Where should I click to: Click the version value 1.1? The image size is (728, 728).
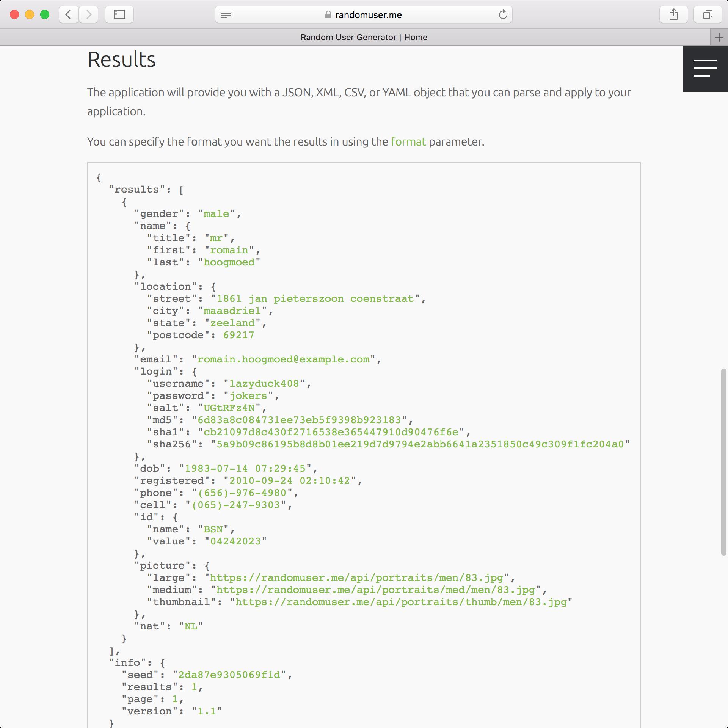tap(207, 711)
